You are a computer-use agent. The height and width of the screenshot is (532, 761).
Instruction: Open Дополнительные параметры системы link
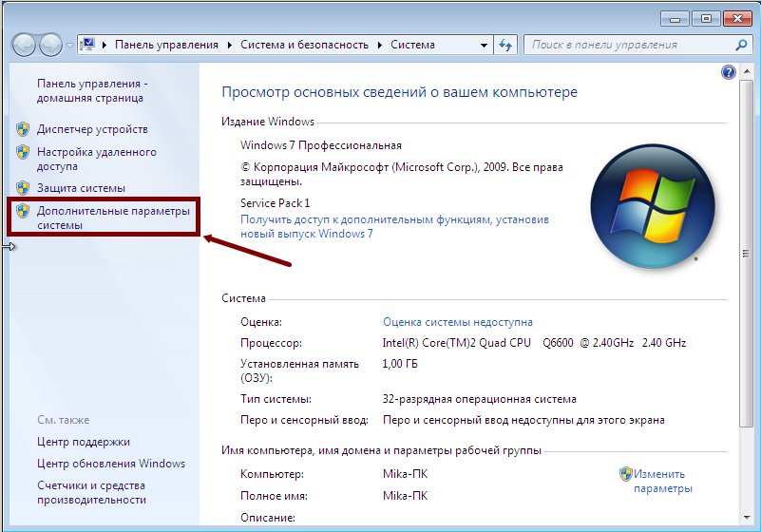[113, 218]
